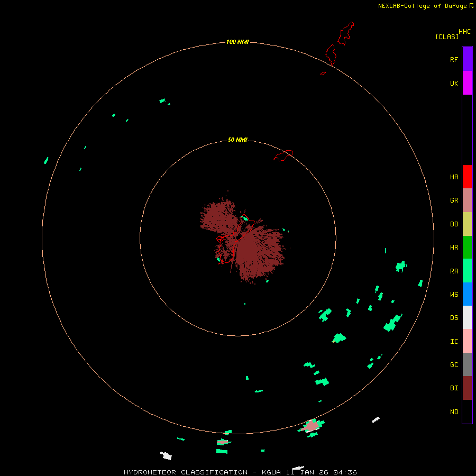Click the HA legend label

(x=454, y=177)
